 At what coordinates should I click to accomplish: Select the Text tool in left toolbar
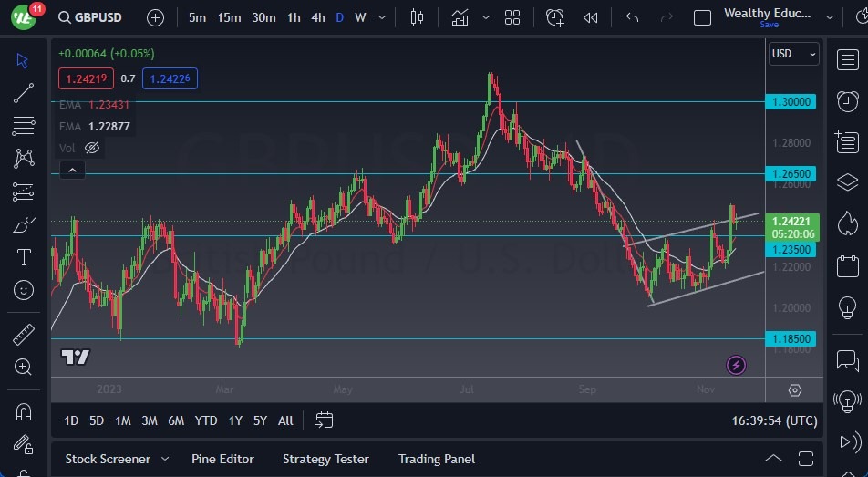pos(24,257)
